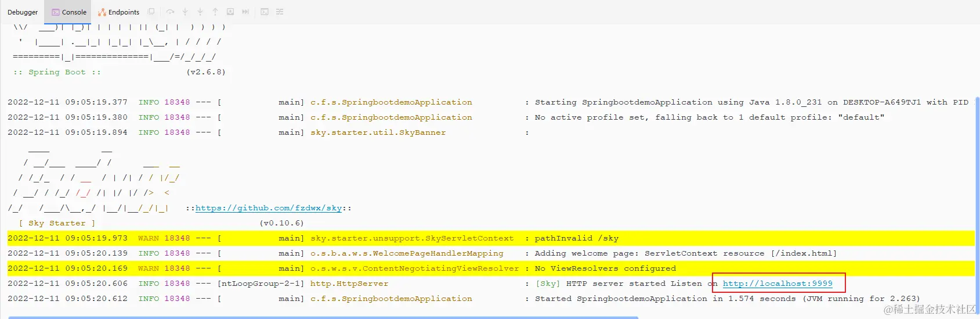Open the Endpoints tab

119,12
